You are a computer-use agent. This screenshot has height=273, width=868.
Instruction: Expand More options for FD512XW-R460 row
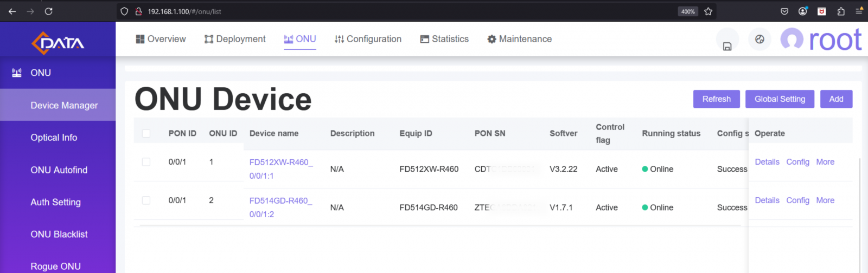point(825,162)
